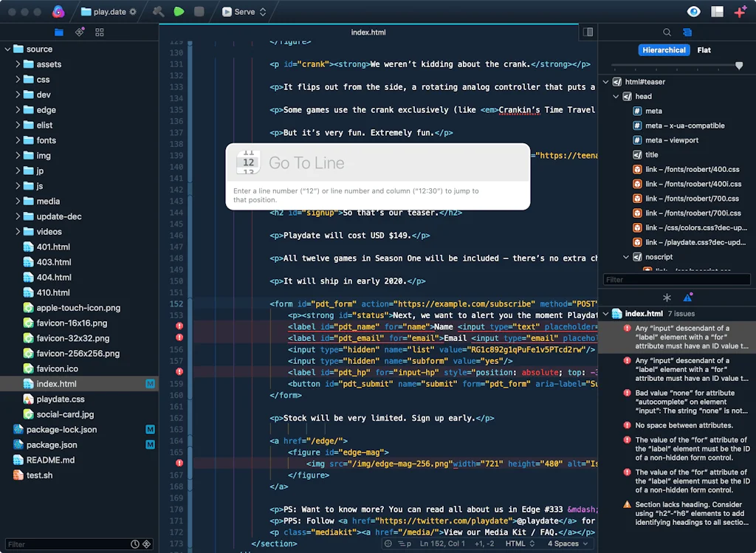Collapse the head node in the symbol tree
The height and width of the screenshot is (553, 756).
tap(616, 96)
